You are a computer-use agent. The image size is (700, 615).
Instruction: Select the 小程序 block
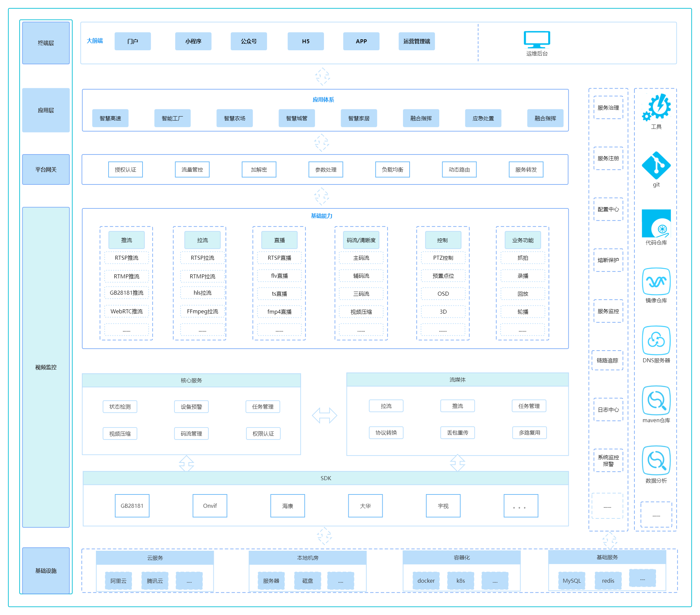[x=193, y=41]
